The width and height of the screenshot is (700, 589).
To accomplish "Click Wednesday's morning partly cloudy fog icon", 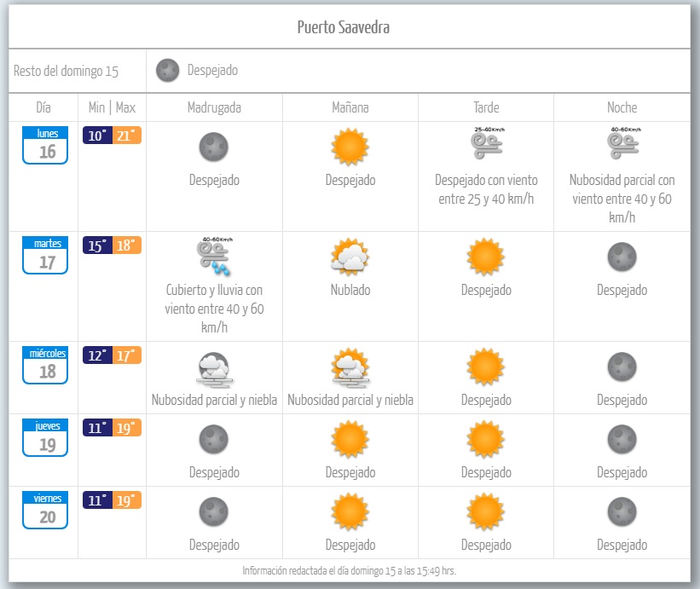I will 350,367.
